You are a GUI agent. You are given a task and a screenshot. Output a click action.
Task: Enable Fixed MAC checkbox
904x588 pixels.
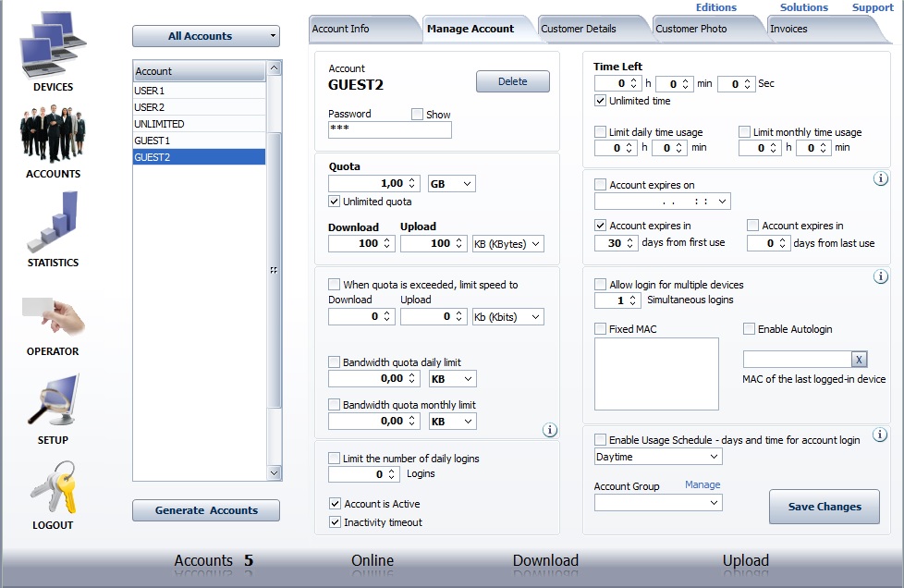tap(600, 328)
